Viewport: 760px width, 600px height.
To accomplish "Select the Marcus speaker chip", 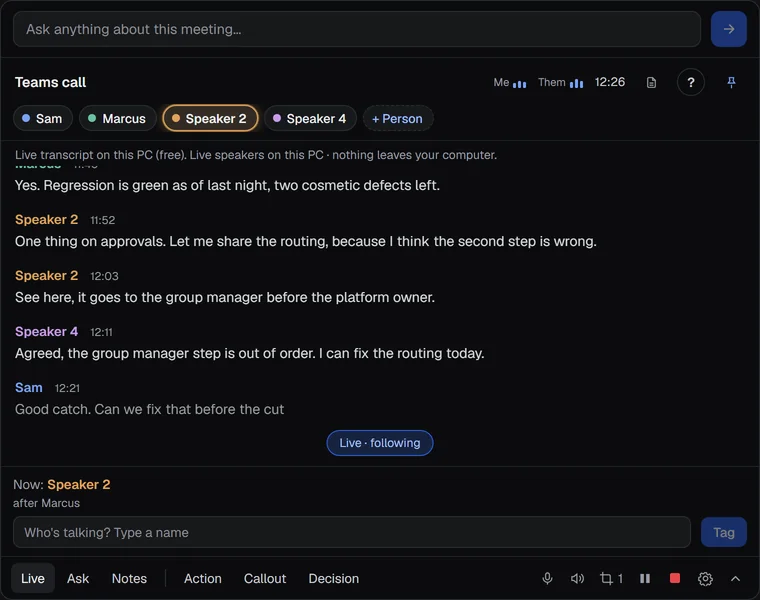I will [x=118, y=118].
